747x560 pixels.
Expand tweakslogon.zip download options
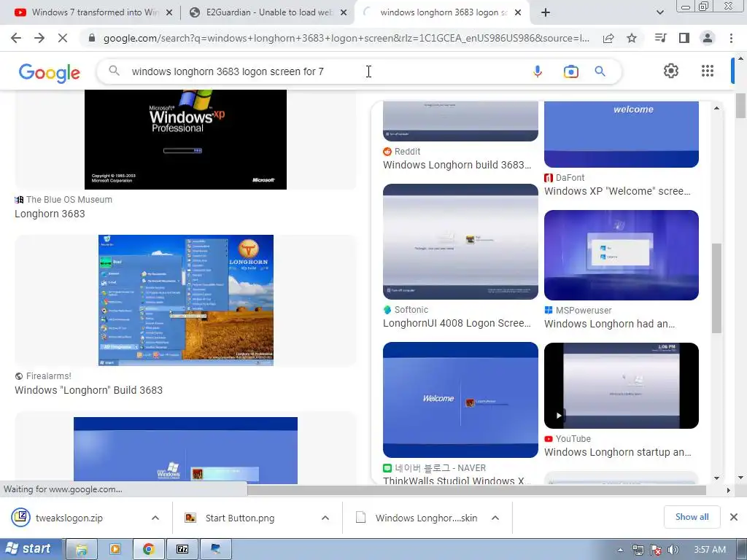[x=155, y=518]
